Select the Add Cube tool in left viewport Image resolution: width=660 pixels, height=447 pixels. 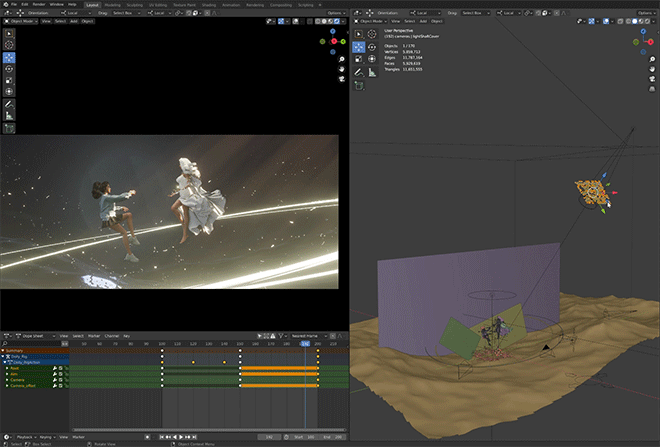9,128
